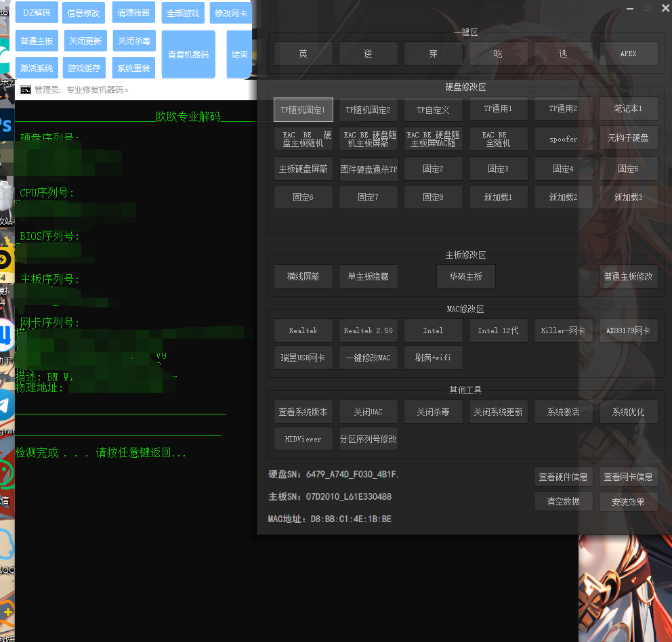Select the 修改网卡 blue button
The height and width of the screenshot is (642, 672).
230,13
